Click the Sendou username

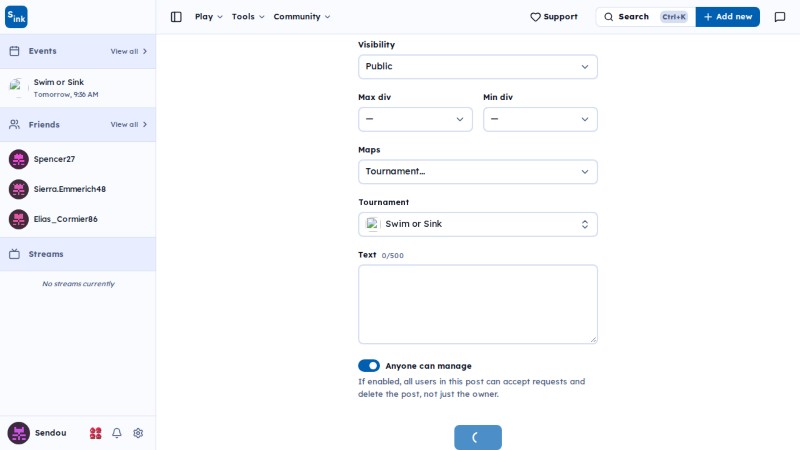point(51,433)
